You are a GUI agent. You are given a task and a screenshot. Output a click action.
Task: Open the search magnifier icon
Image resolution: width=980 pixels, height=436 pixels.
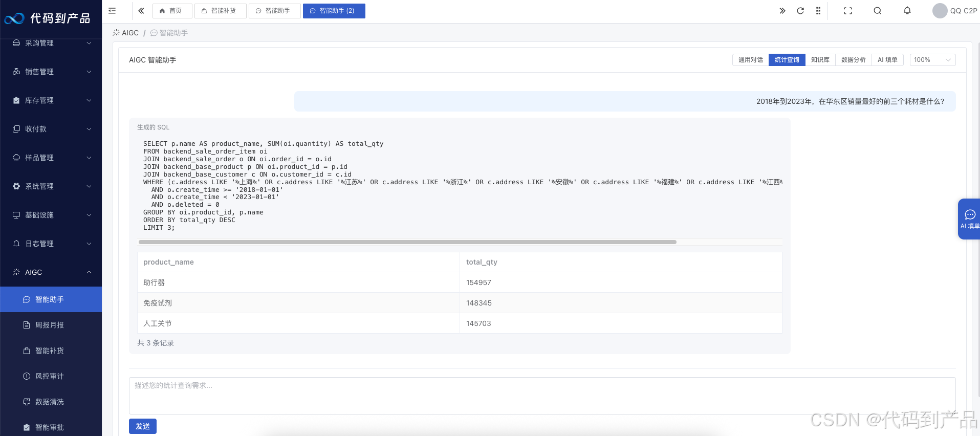877,11
